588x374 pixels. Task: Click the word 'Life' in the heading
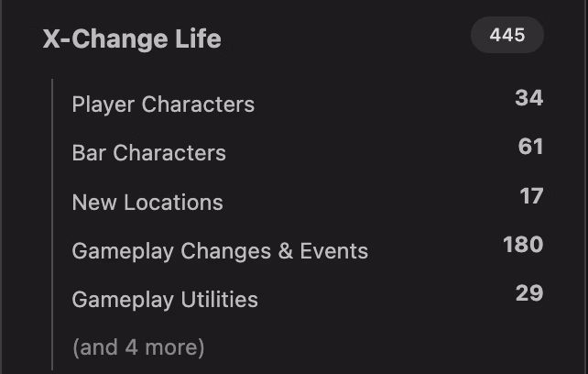click(x=198, y=38)
